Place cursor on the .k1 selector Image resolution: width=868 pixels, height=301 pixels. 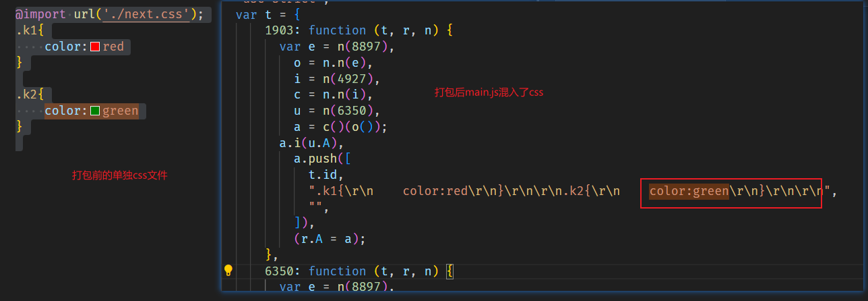[27, 30]
